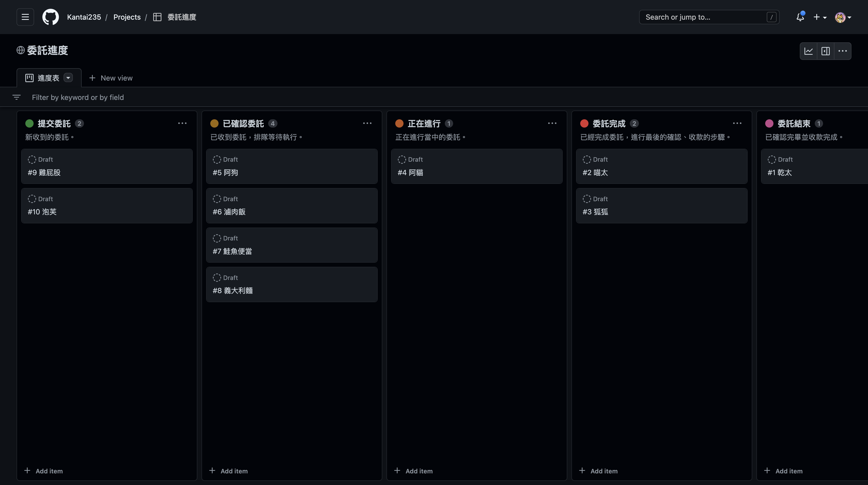
Task: Add item to 正在進行 column
Action: click(x=413, y=471)
